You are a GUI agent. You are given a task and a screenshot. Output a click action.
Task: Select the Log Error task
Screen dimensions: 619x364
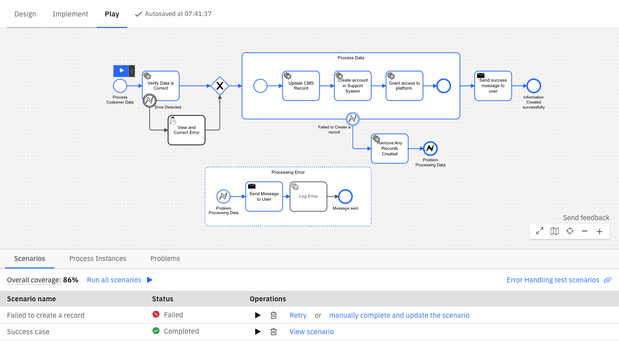click(309, 196)
